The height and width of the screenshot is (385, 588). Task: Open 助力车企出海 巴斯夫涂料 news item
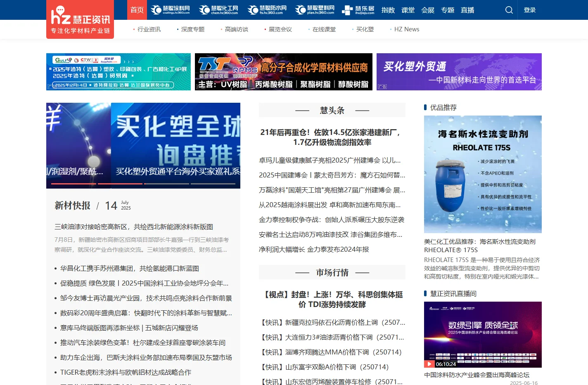coord(146,357)
